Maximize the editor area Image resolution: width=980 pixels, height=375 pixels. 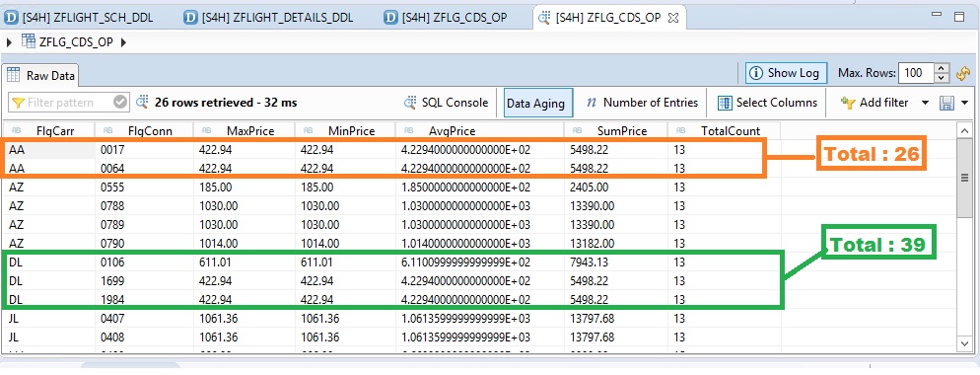coord(959,17)
